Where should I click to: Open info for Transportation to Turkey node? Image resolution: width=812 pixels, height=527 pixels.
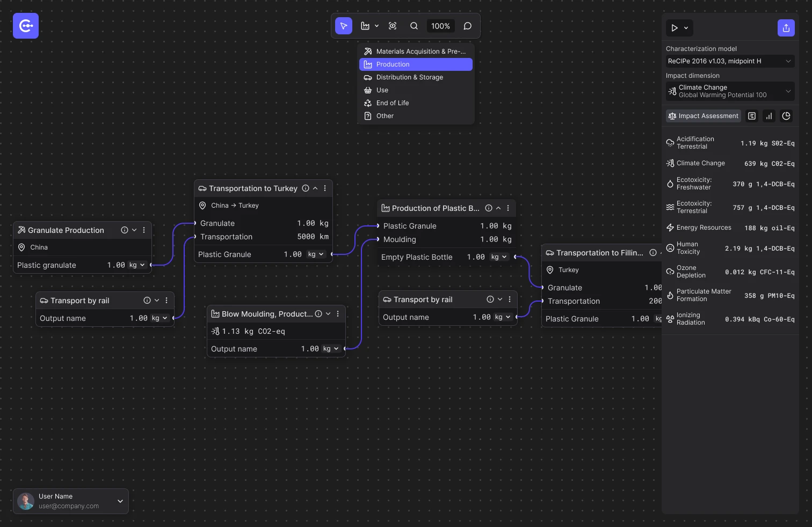click(x=306, y=188)
